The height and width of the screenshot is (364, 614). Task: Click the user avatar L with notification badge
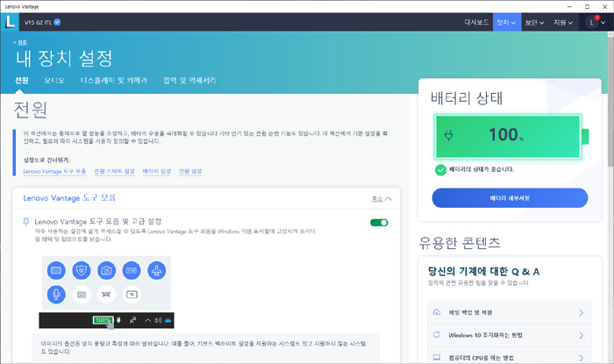click(x=592, y=22)
